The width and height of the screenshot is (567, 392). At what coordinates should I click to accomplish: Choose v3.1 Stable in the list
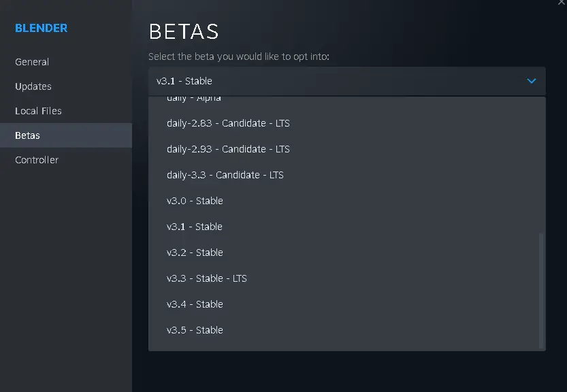[x=346, y=227]
